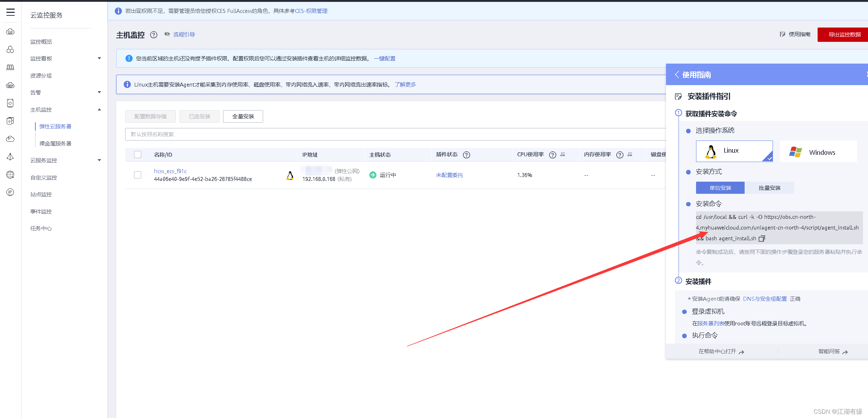The height and width of the screenshot is (418, 868).
Task: Click 未配置委托 link in plugin status
Action: 449,175
